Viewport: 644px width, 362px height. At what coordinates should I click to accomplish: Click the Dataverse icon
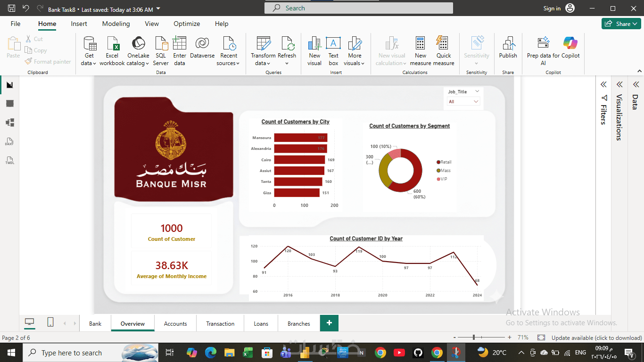tap(202, 43)
